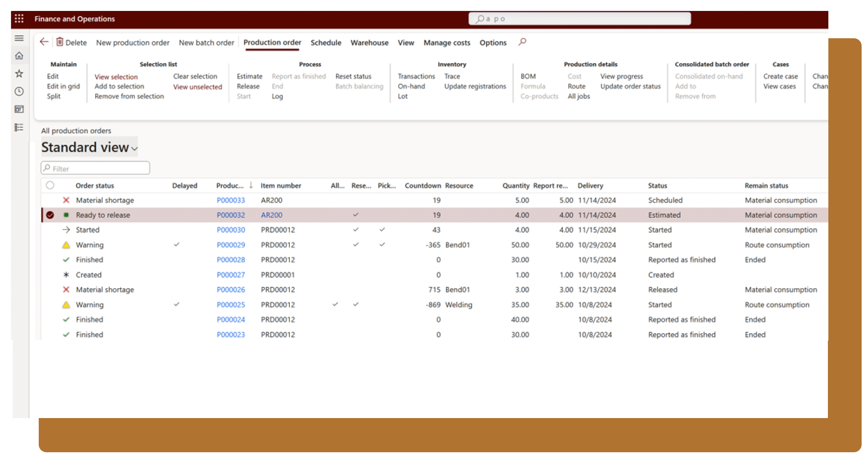Click the Delete button

tap(72, 42)
